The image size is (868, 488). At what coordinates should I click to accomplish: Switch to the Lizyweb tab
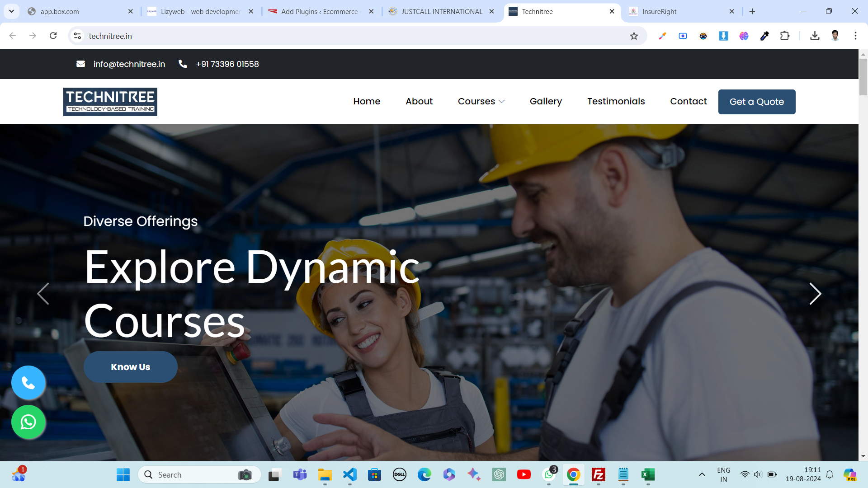coord(200,11)
